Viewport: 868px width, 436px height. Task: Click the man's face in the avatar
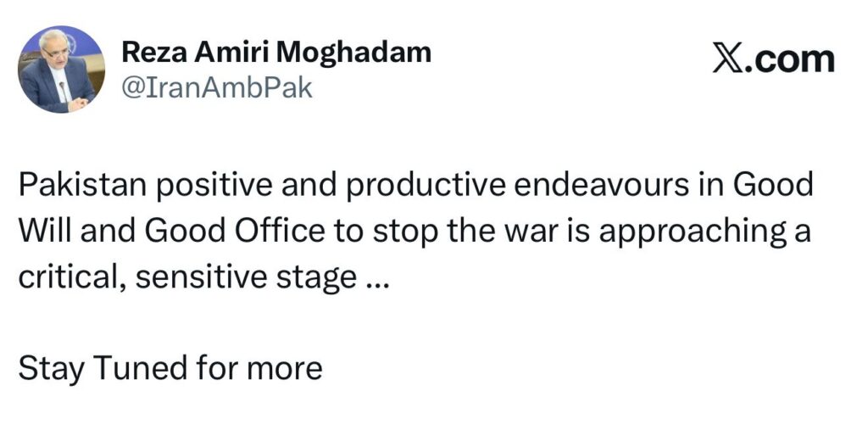pos(53,54)
